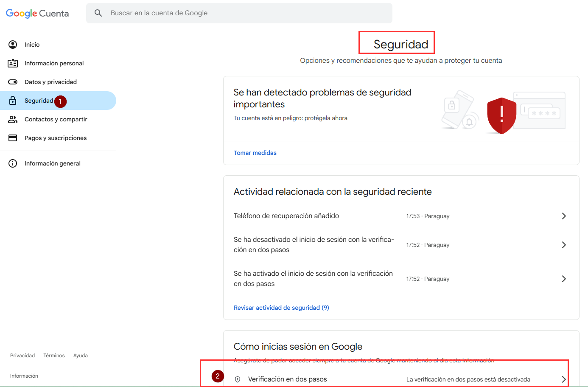Open the Términos footer link

[x=54, y=356]
